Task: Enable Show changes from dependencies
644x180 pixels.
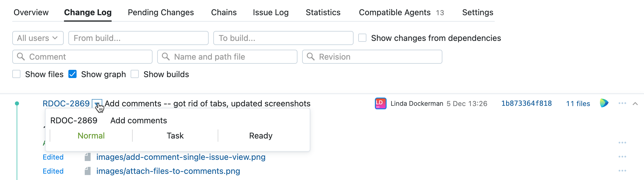Action: click(x=362, y=38)
